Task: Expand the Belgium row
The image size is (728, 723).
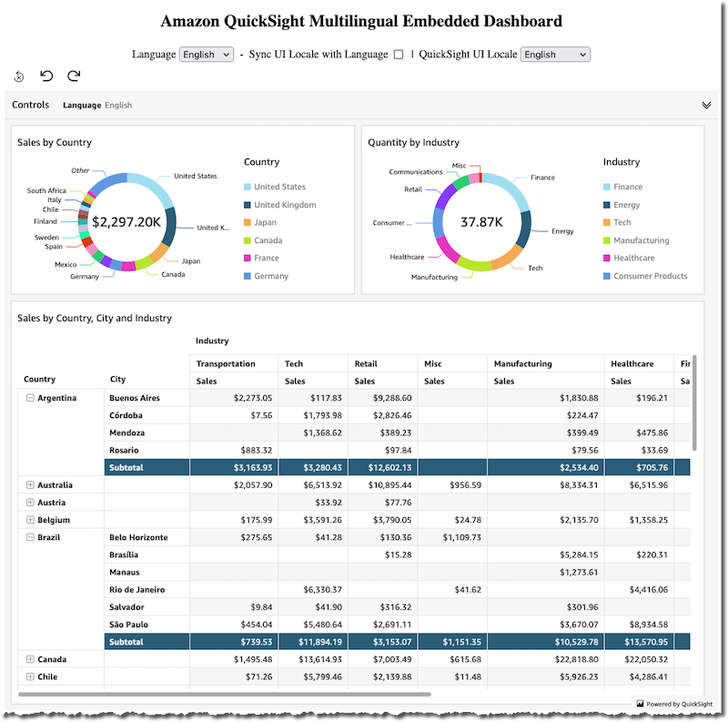Action: 30,519
